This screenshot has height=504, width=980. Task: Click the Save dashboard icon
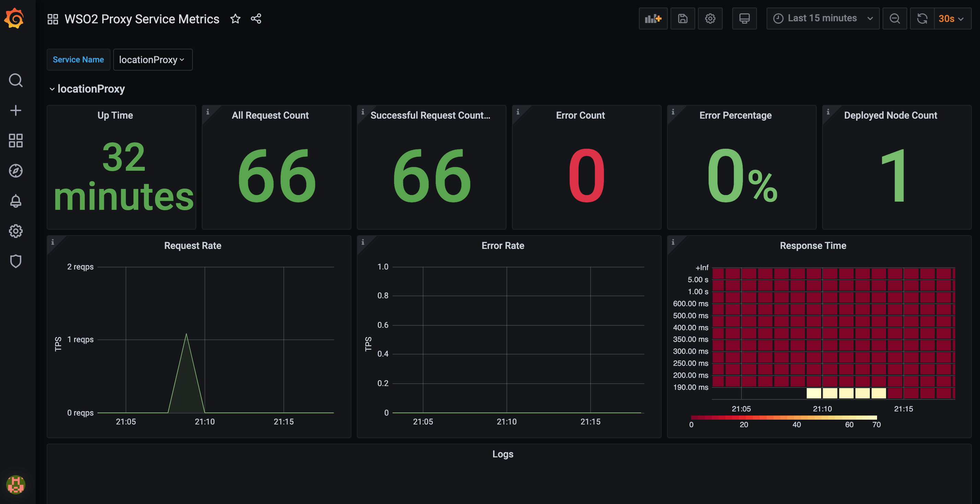682,18
